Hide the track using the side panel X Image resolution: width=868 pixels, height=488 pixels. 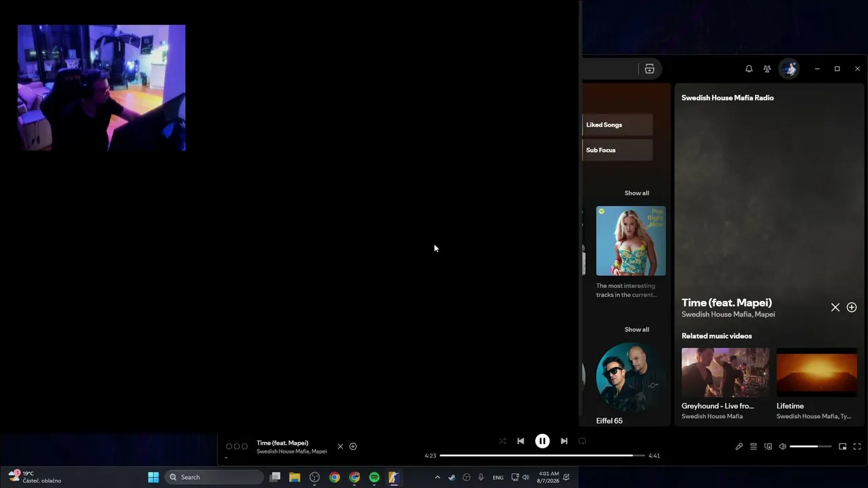point(835,307)
